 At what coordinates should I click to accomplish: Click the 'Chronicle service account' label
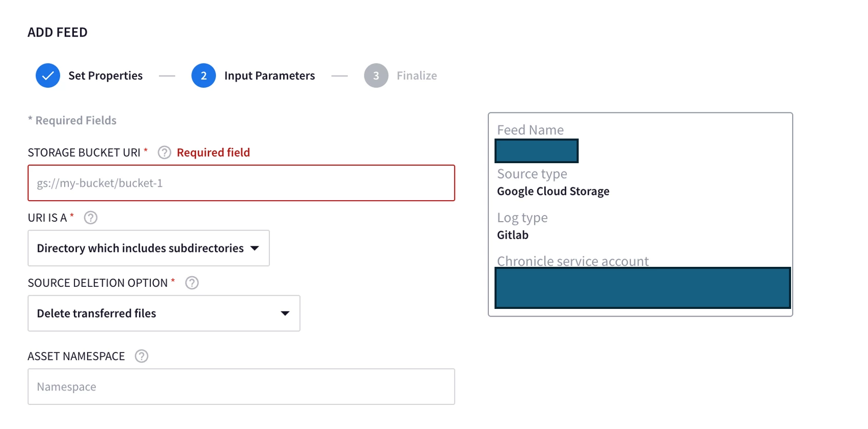[x=573, y=261]
